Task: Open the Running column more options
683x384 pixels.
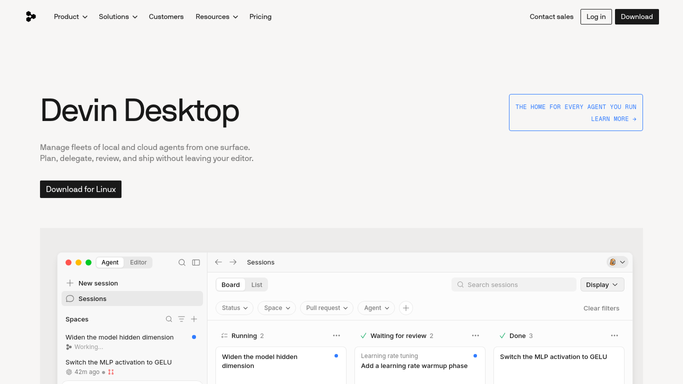Action: 336,336
